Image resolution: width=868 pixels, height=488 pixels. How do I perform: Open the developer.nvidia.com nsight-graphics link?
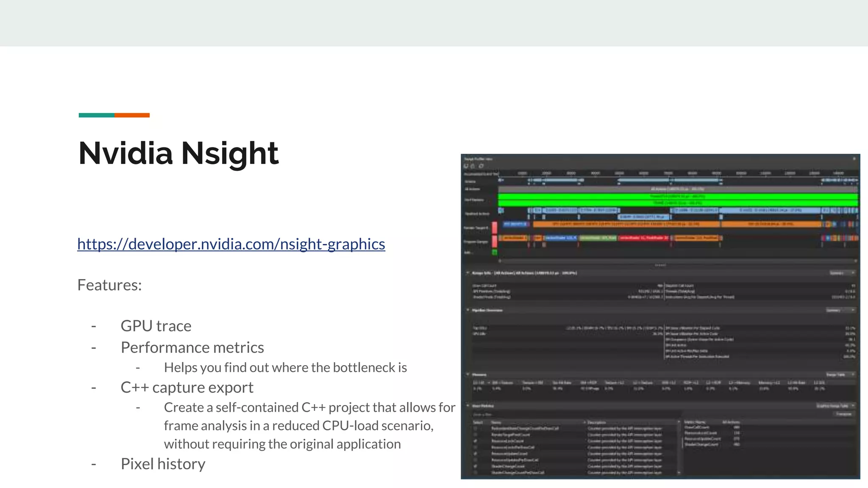(231, 244)
